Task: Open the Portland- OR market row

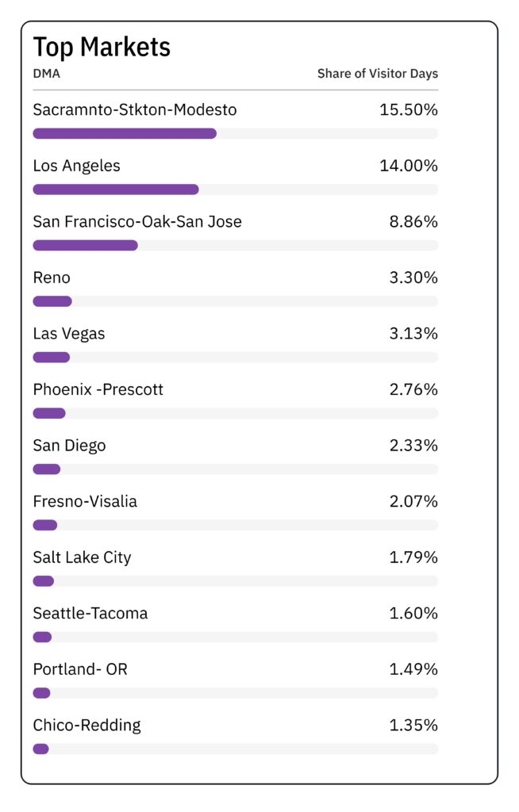Action: 236,680
